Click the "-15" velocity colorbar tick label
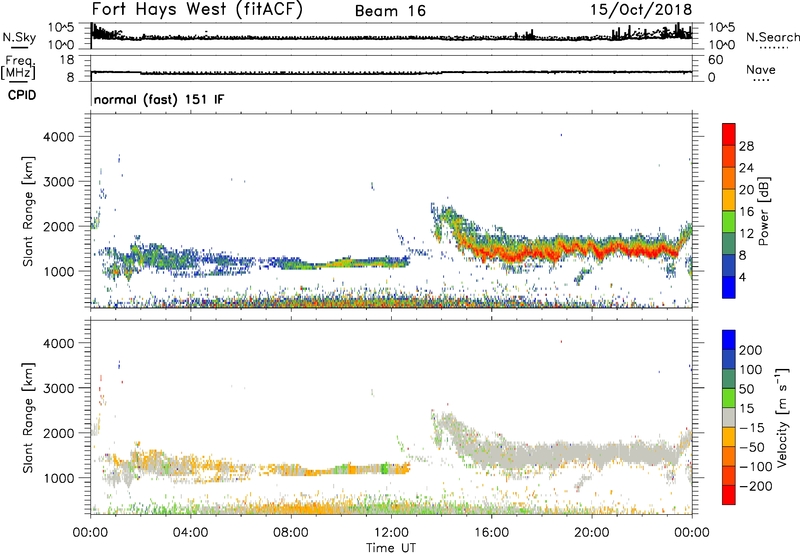This screenshot has height=554, width=800. coord(752,428)
